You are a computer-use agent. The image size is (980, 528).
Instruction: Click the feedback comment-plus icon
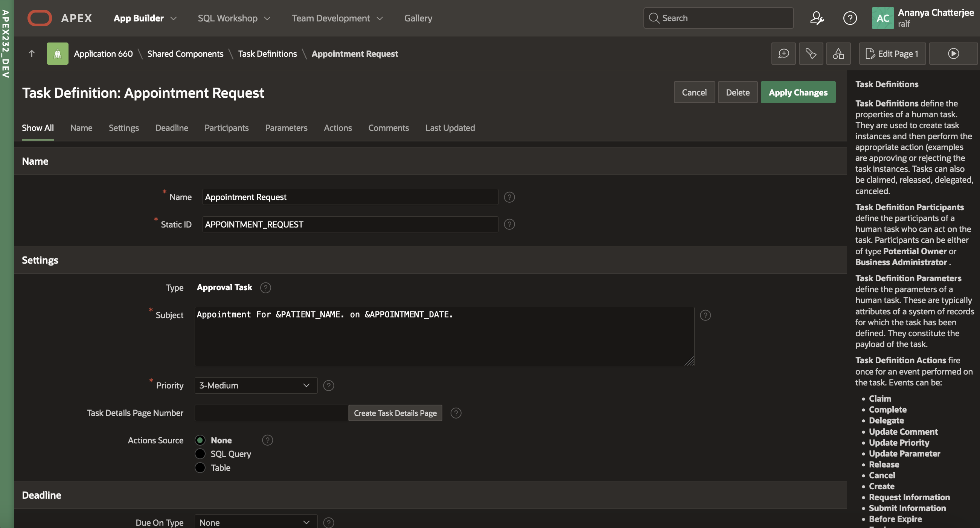point(783,54)
